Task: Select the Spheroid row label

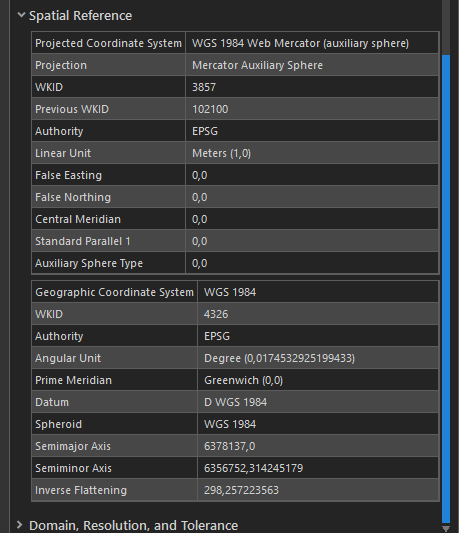Action: click(58, 425)
